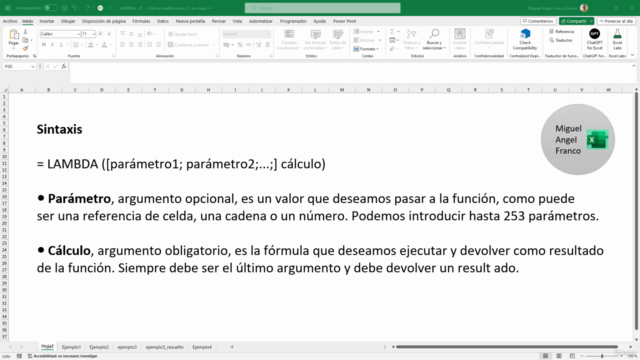Open Combinar y centrar dropdown arrow
The image size is (640, 360).
click(213, 45)
